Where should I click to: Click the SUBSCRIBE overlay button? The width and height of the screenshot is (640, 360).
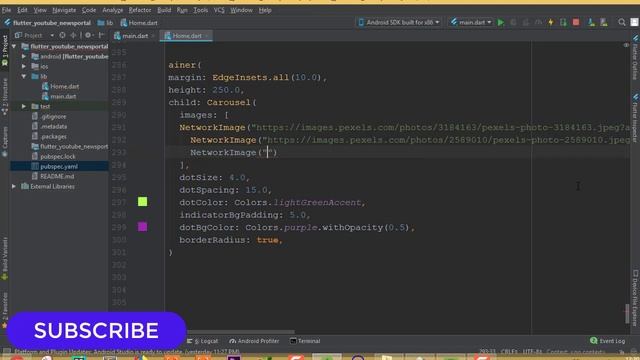point(96,331)
